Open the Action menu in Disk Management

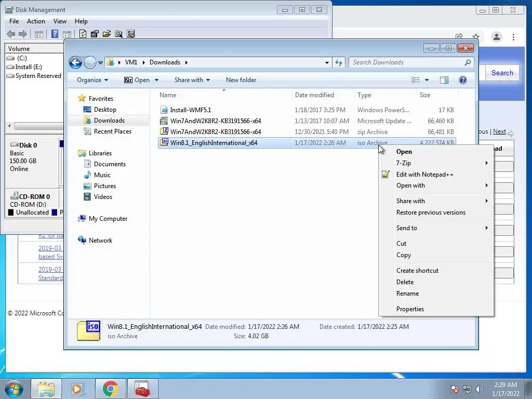pos(36,21)
